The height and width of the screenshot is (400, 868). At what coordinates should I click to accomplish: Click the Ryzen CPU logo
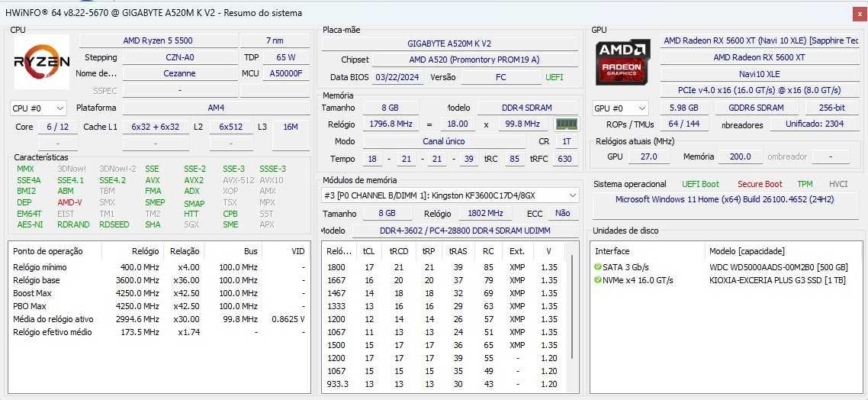[42, 62]
